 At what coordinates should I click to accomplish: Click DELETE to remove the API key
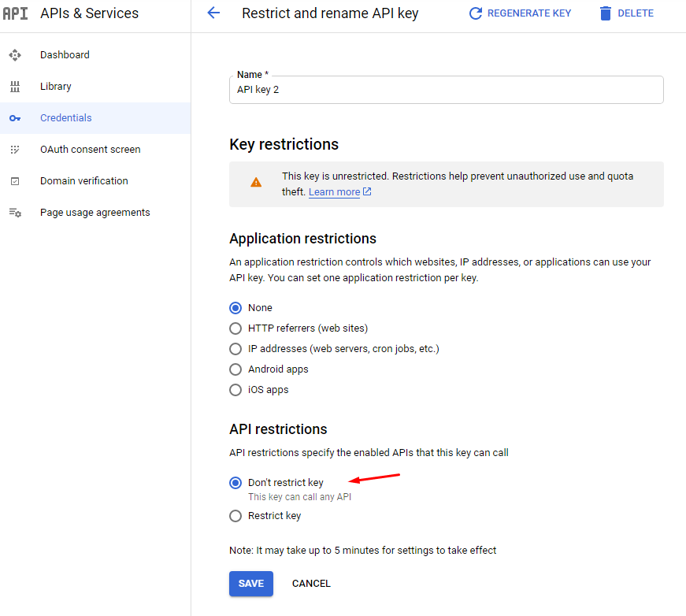point(626,13)
